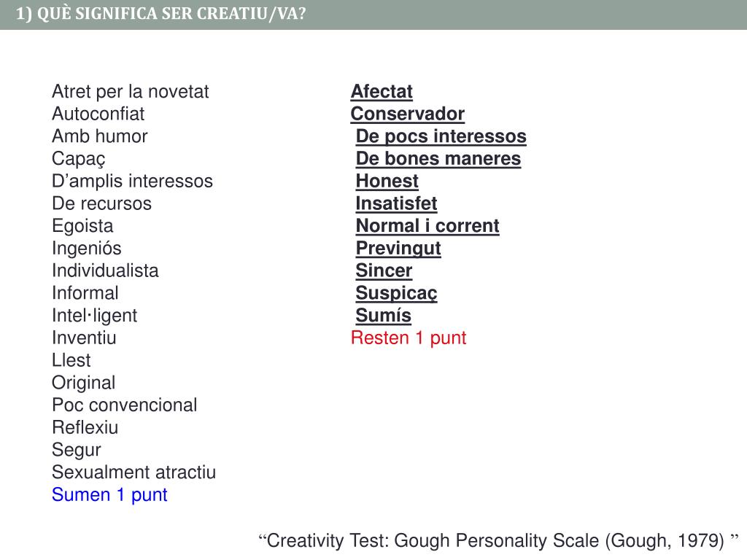Open the underlined Honest link
The width and height of the screenshot is (747, 560).
387,182
